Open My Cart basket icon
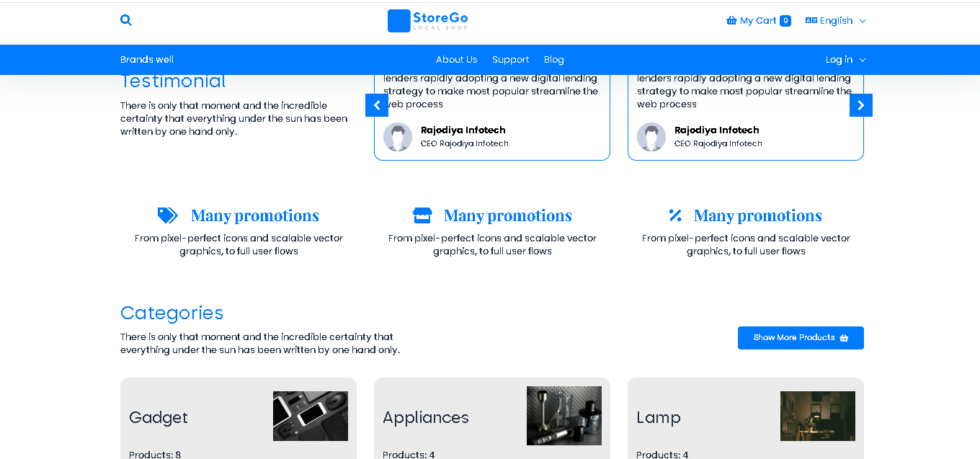Viewport: 980px width, 459px height. (731, 21)
